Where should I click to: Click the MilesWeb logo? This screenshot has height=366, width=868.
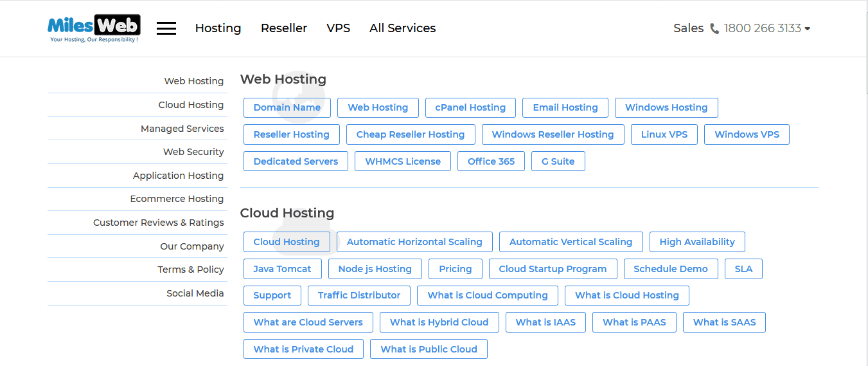[x=94, y=28]
